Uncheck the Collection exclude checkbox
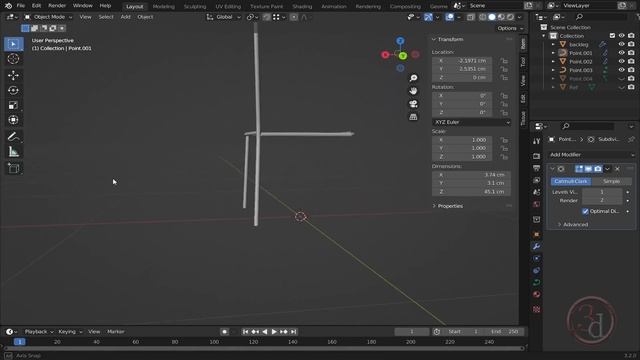Screen dimensions: 640x360 612,36
